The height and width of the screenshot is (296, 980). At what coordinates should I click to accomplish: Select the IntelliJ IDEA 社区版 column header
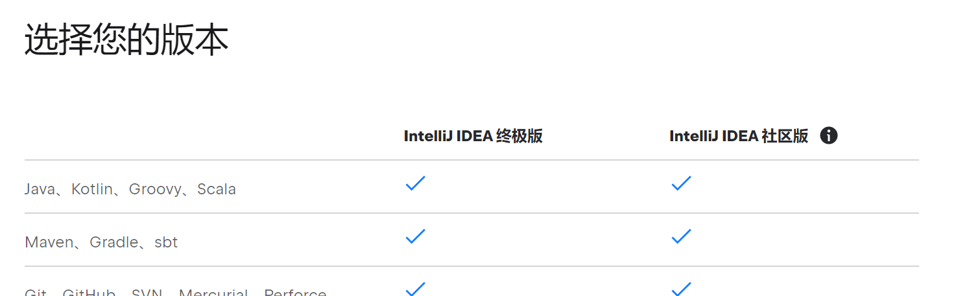pos(739,136)
